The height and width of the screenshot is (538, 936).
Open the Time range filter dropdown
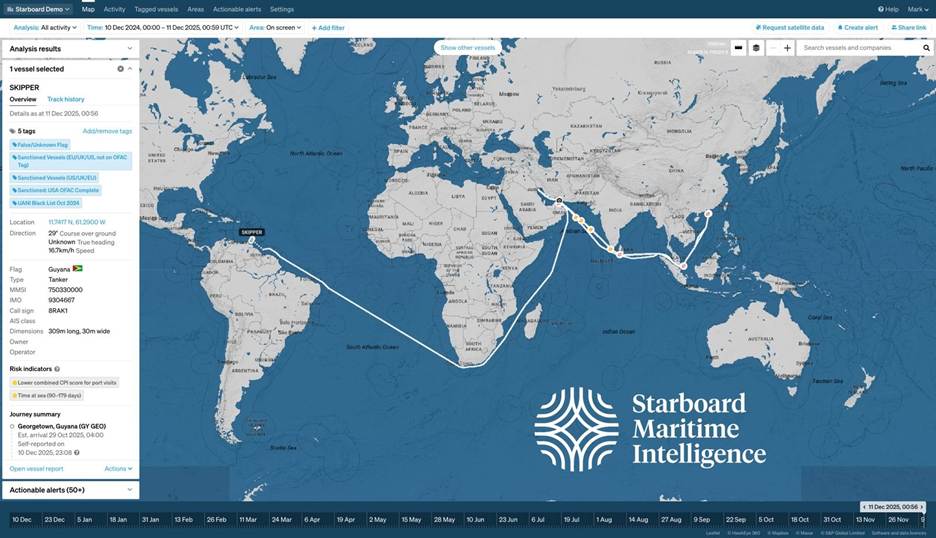162,27
